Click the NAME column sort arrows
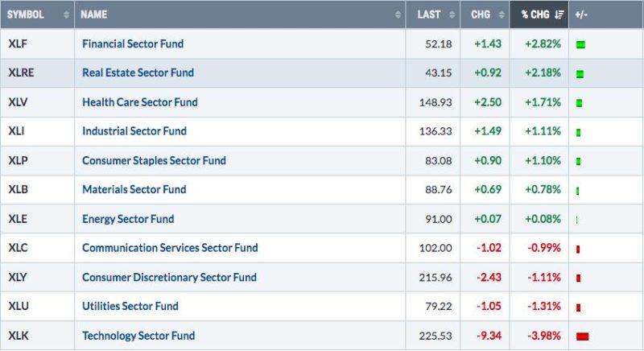 click(398, 14)
